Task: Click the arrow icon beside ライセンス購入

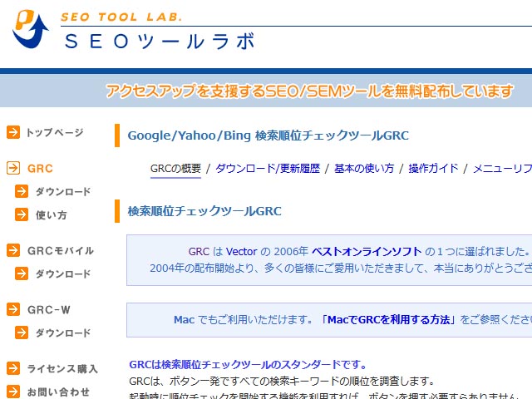Action: (13, 368)
